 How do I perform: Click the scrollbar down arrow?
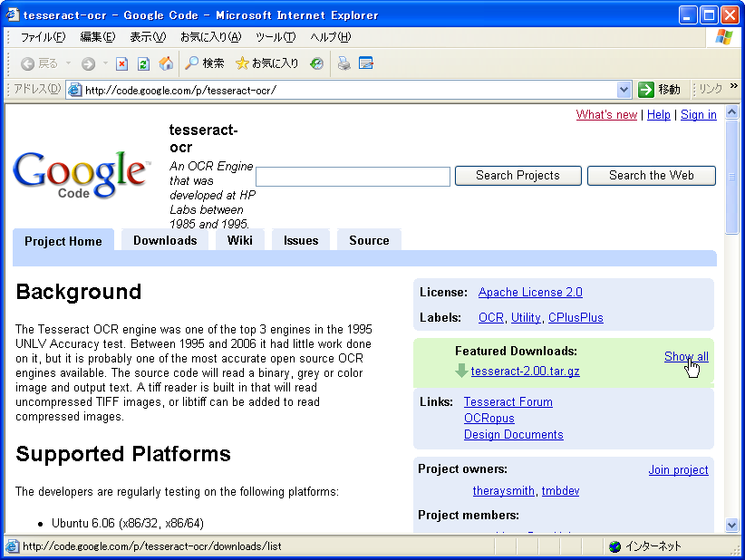[x=732, y=525]
